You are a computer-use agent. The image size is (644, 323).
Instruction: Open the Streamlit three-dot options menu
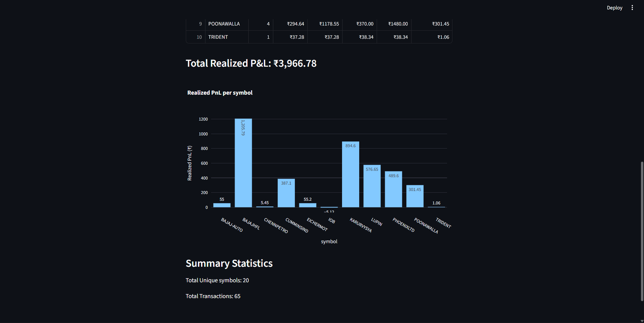[632, 7]
